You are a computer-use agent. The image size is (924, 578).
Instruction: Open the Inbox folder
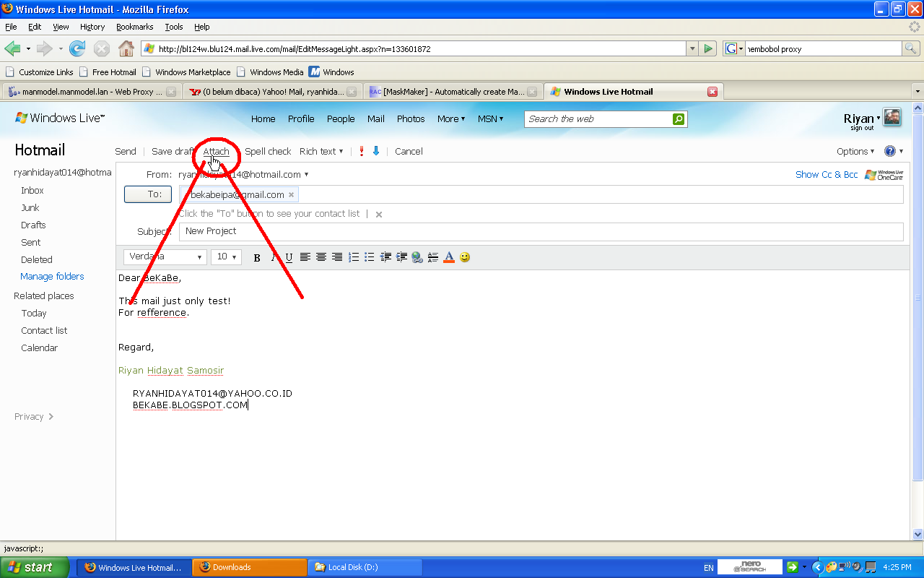point(32,191)
